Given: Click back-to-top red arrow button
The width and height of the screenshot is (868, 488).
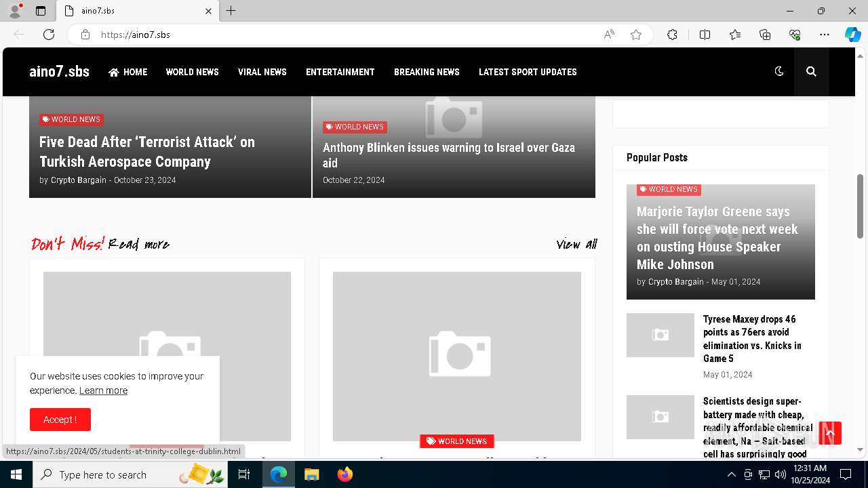Looking at the screenshot, I should pos(830,433).
